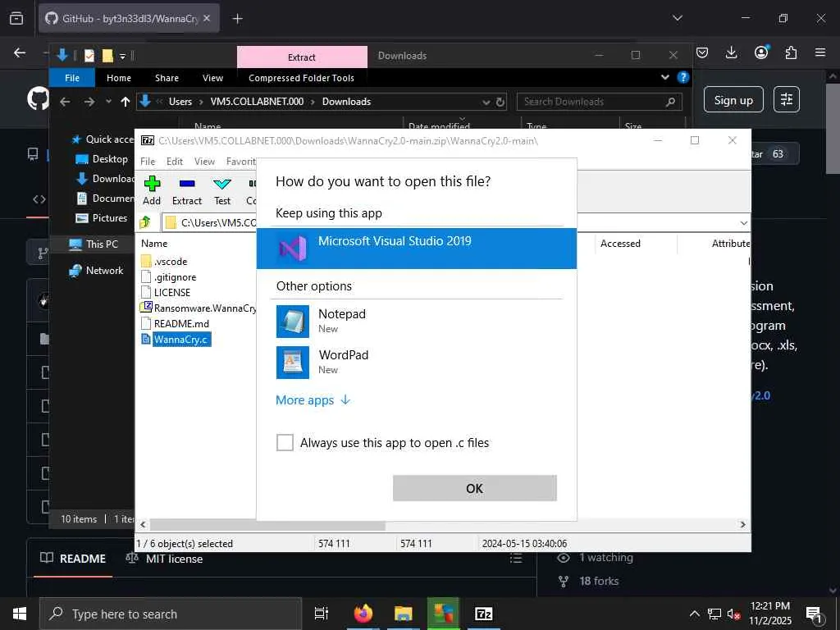Viewport: 840px width, 630px height.
Task: Open 7-Zip Edit menu
Action: pyautogui.click(x=174, y=162)
